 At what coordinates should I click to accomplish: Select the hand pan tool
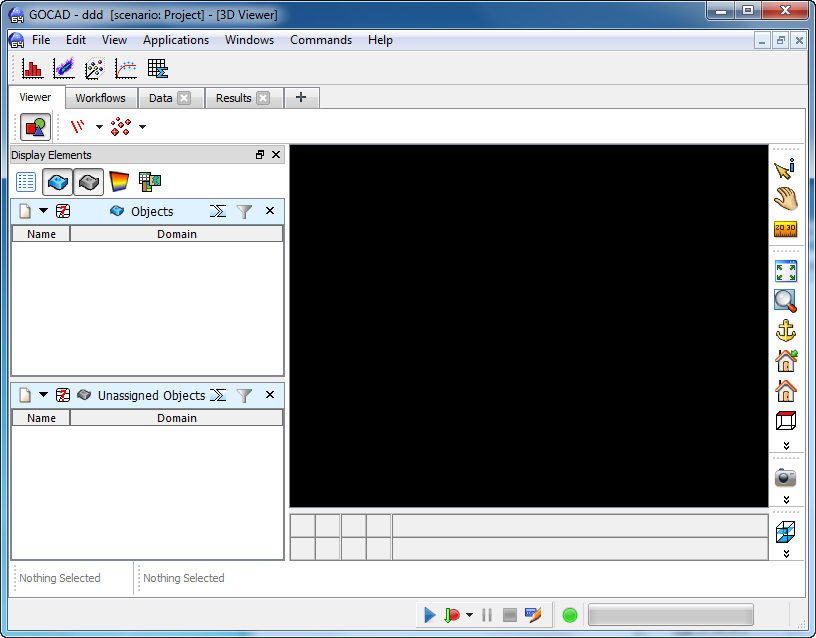pos(785,198)
